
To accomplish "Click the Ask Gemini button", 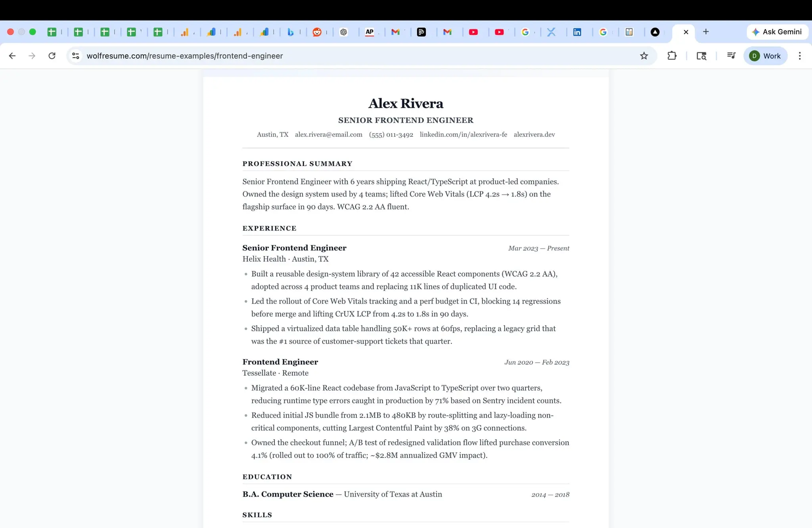I will pos(777,32).
